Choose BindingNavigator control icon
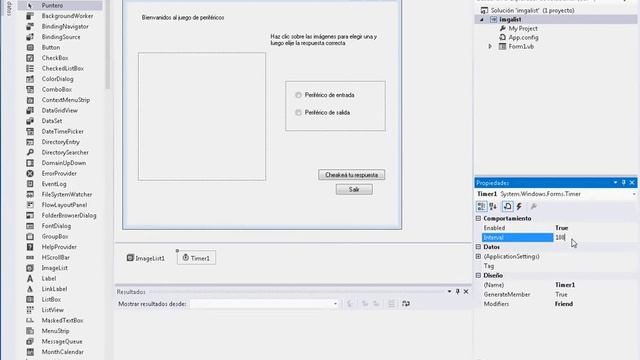Viewport: 640px width, 360px height. click(30, 27)
